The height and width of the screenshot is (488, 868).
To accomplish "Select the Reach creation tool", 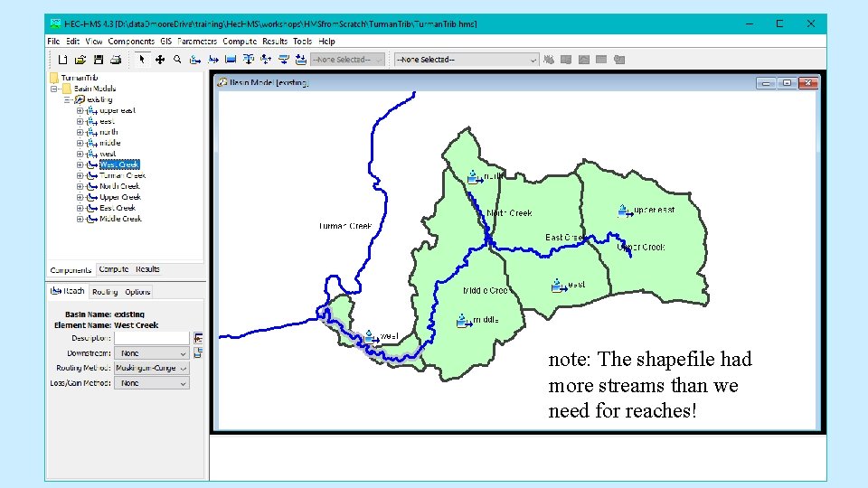I will tap(213, 60).
